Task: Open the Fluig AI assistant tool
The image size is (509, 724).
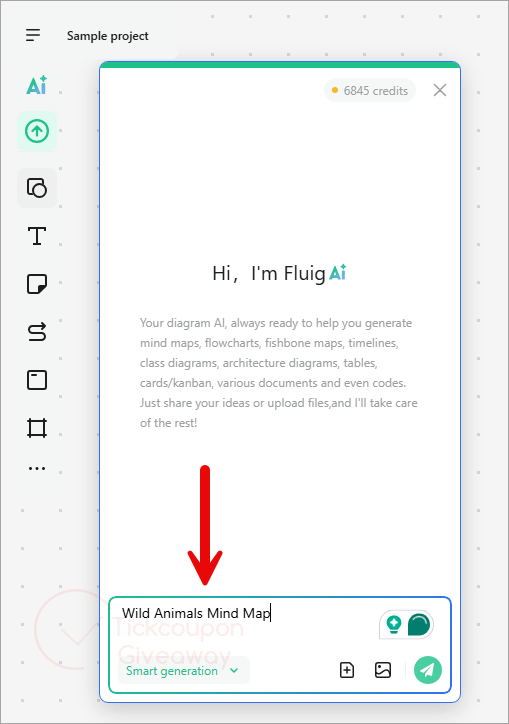Action: 37,85
